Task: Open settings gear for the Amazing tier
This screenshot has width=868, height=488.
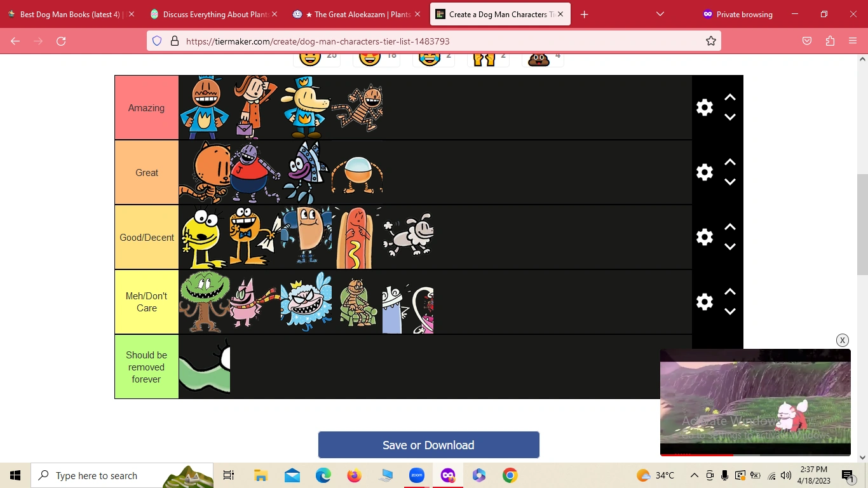Action: tap(704, 107)
